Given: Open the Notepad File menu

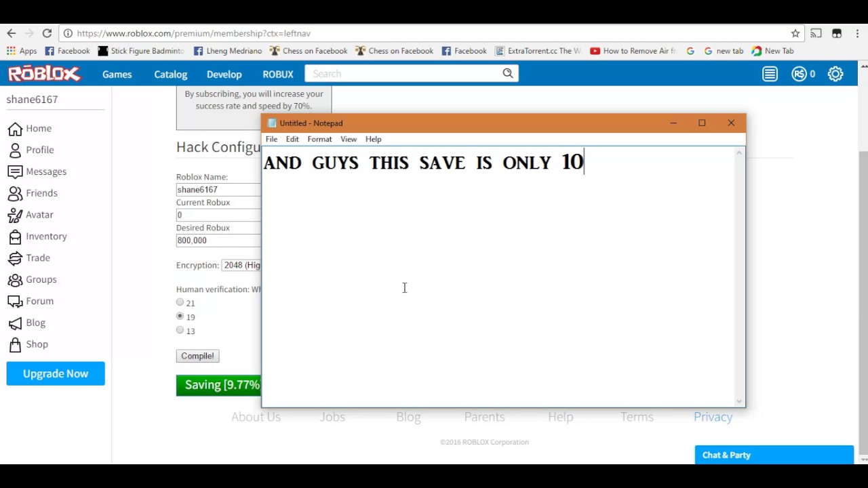Looking at the screenshot, I should coord(271,139).
